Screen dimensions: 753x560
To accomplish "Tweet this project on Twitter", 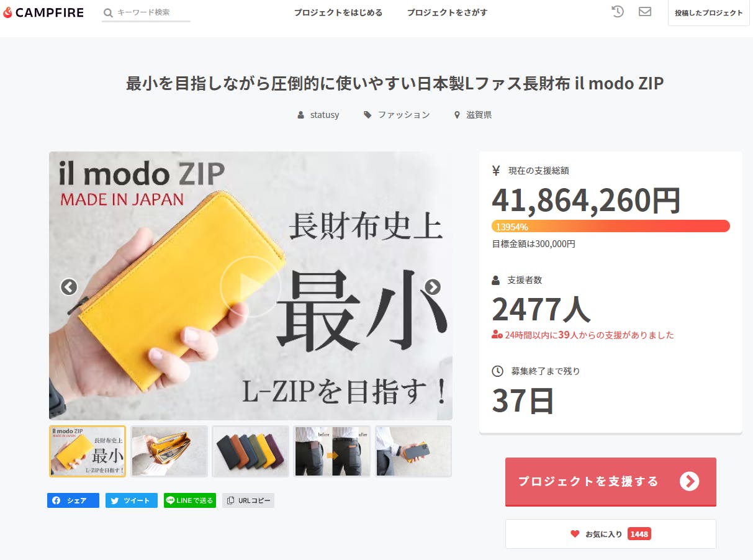I will click(x=132, y=500).
